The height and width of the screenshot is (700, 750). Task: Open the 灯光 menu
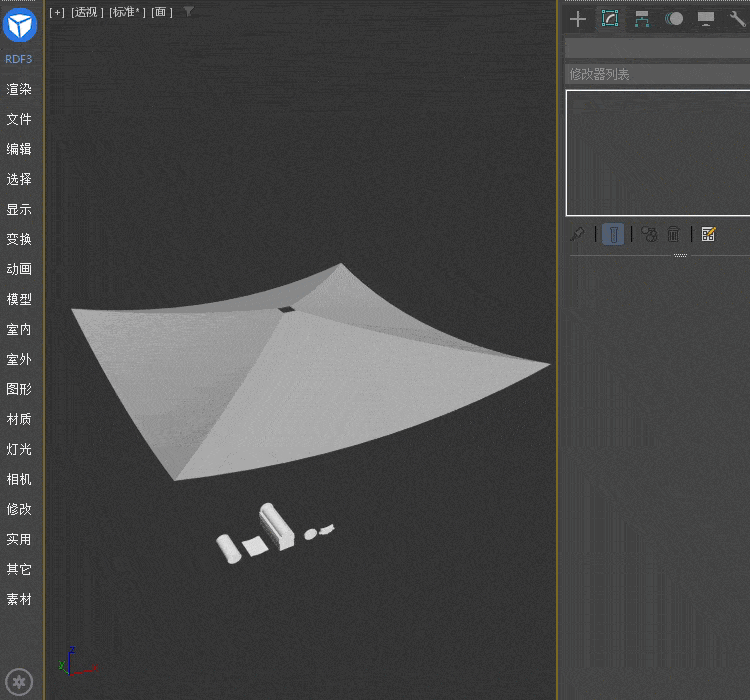click(x=19, y=449)
